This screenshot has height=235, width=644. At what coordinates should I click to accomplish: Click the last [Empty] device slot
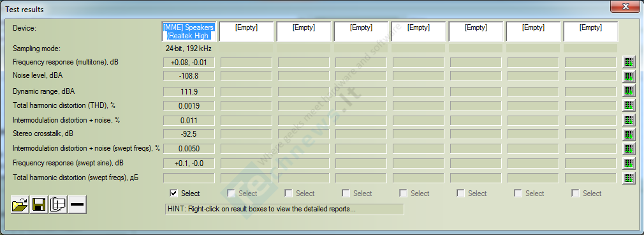pos(590,31)
